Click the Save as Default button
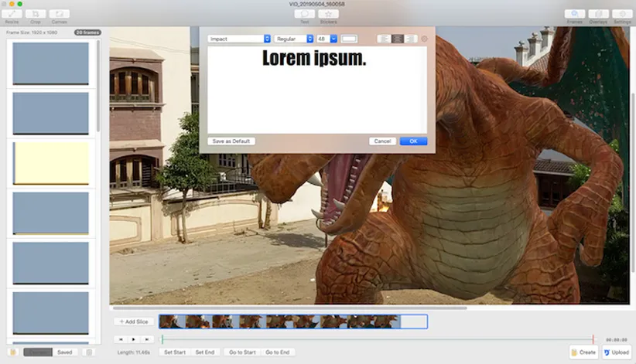The height and width of the screenshot is (364, 636). coord(231,141)
